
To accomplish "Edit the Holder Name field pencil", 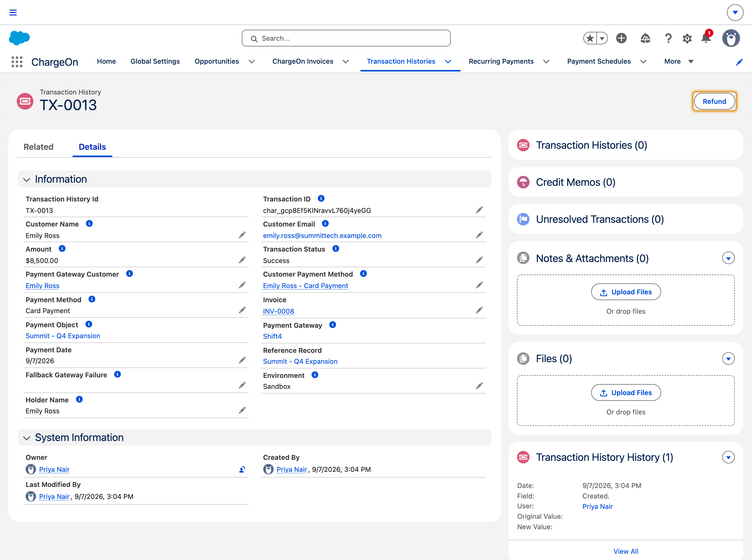I will [x=242, y=410].
